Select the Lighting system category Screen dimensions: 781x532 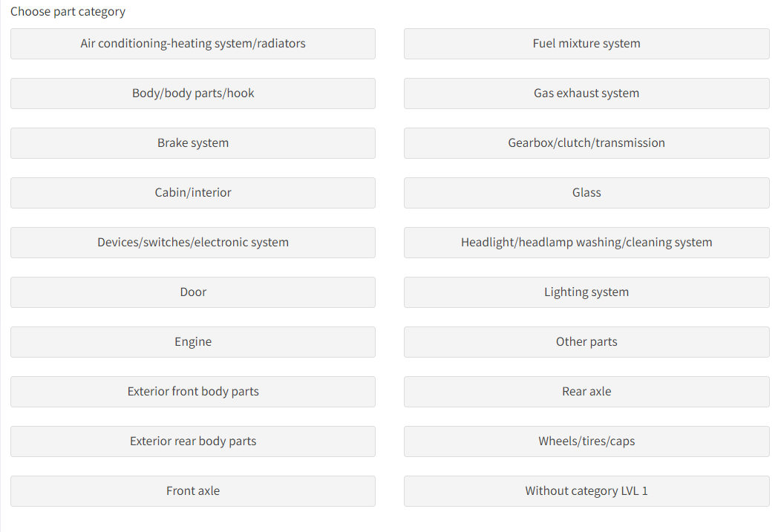tap(586, 292)
